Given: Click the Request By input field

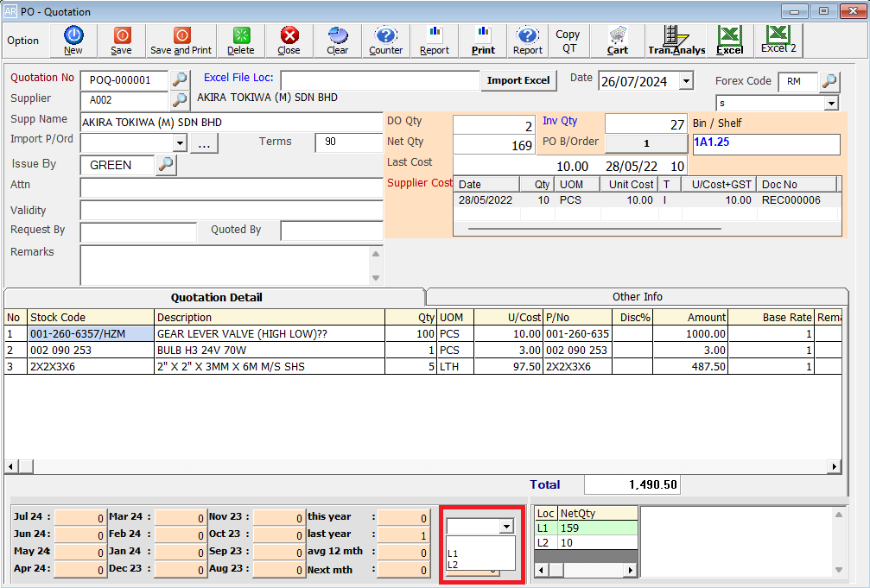Looking at the screenshot, I should [x=138, y=232].
